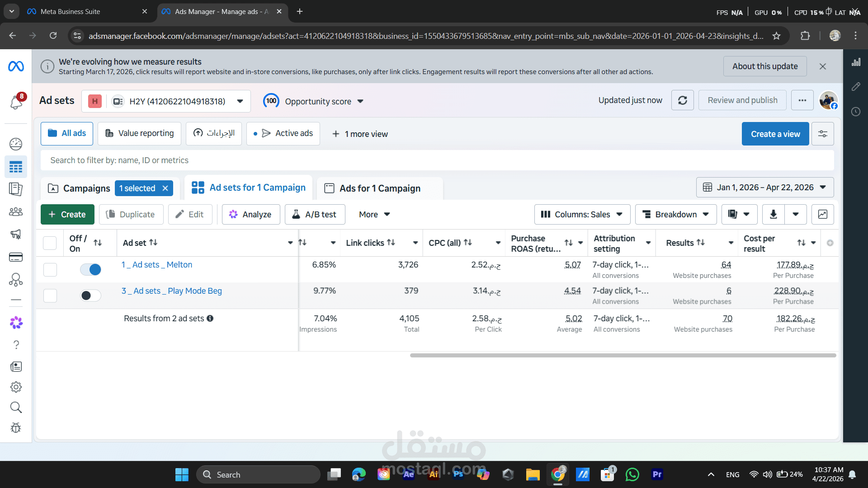
Task: Open the 3 _ Ad sets _ Play Mode Beg link
Action: coord(172,291)
